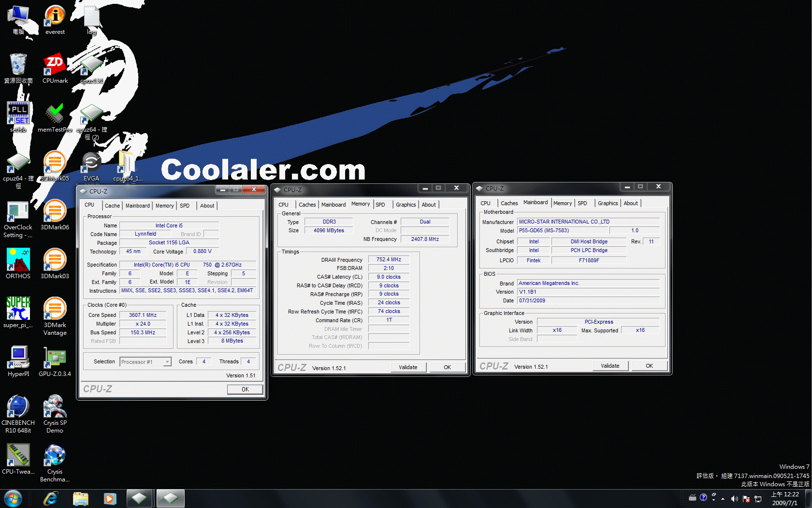Click OK in the CPU-Z Mainboard window
This screenshot has height=508, width=812.
[x=650, y=366]
